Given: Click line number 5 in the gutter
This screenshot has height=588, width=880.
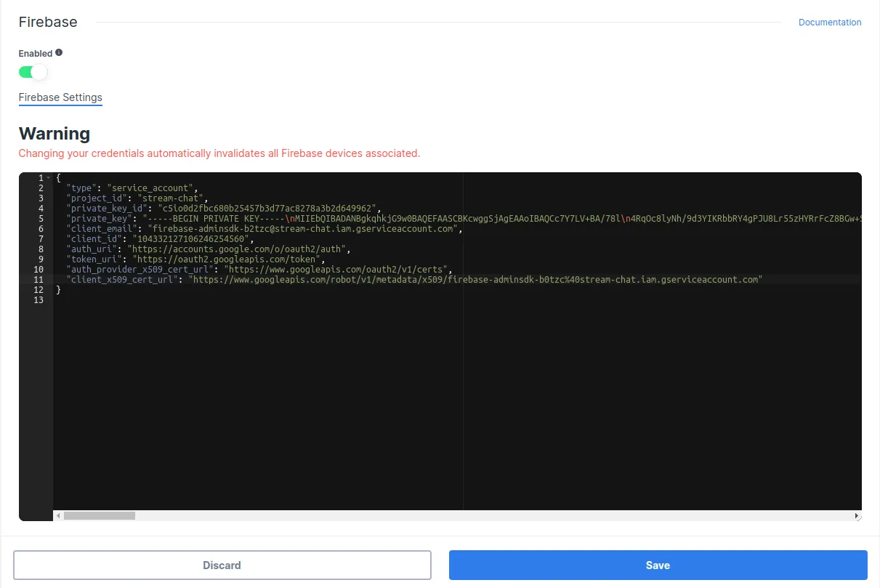Looking at the screenshot, I should 40,218.
